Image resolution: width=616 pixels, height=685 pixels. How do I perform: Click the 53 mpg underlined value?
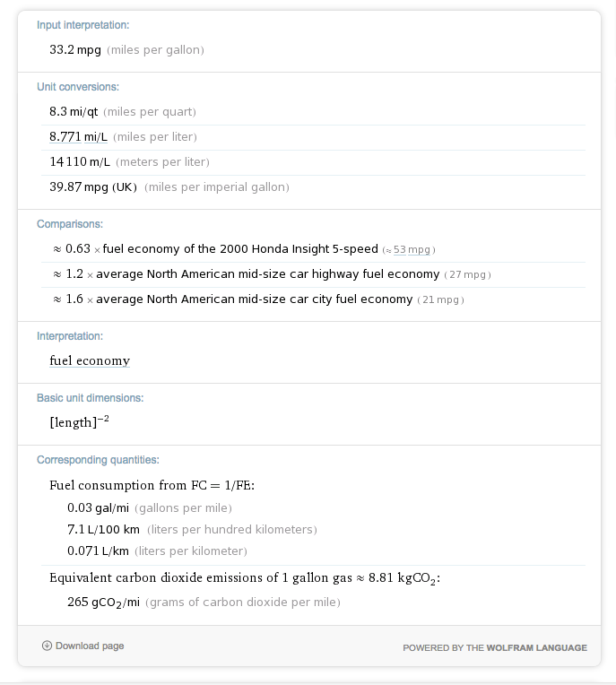412,249
